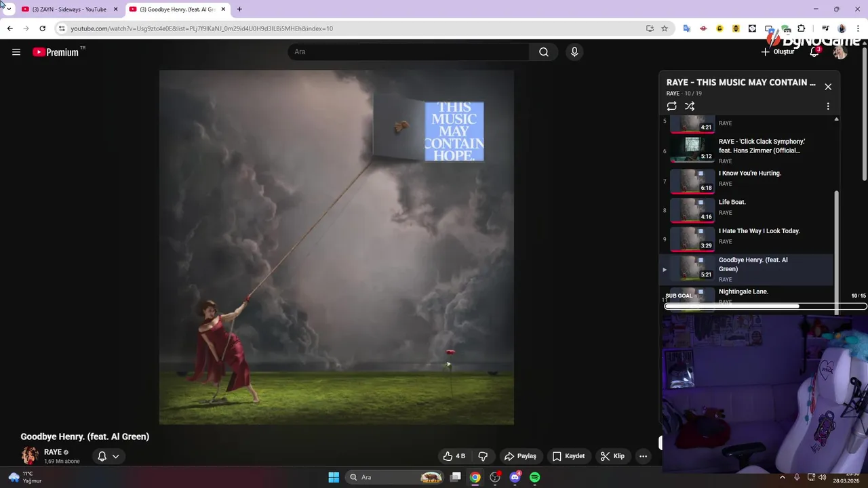Viewport: 868px width, 488px height.
Task: Close the Goodbye Henry tab
Action: tap(224, 9)
